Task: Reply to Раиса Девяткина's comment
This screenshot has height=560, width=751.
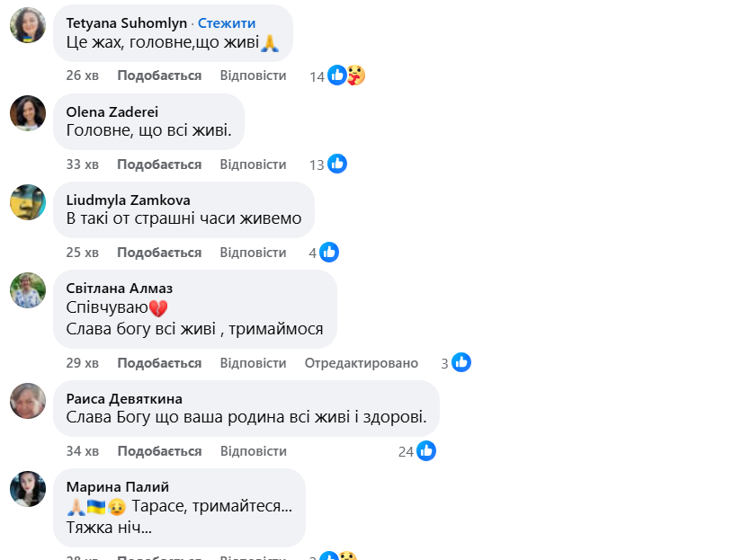Action: point(253,451)
